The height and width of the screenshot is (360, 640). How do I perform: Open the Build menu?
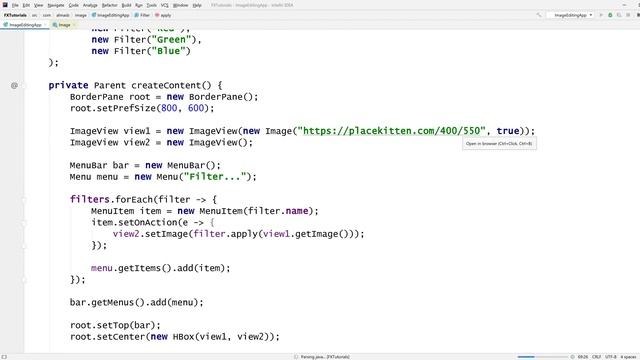click(x=127, y=5)
